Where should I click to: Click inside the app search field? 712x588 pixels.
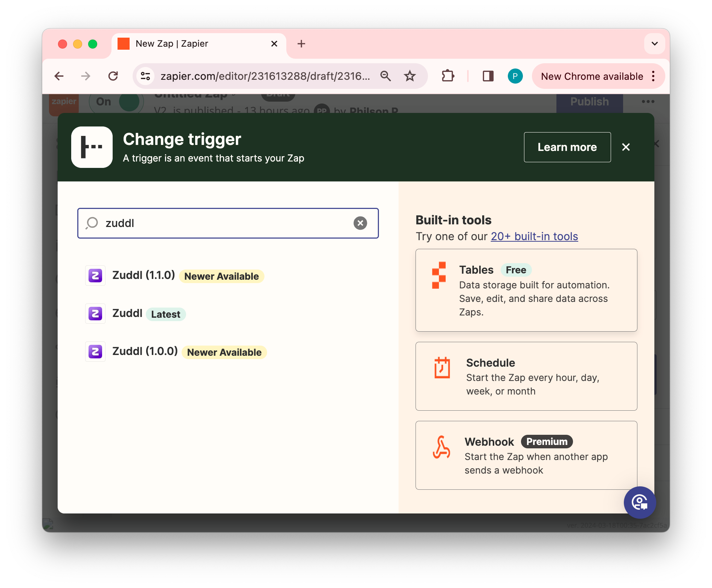coord(226,223)
